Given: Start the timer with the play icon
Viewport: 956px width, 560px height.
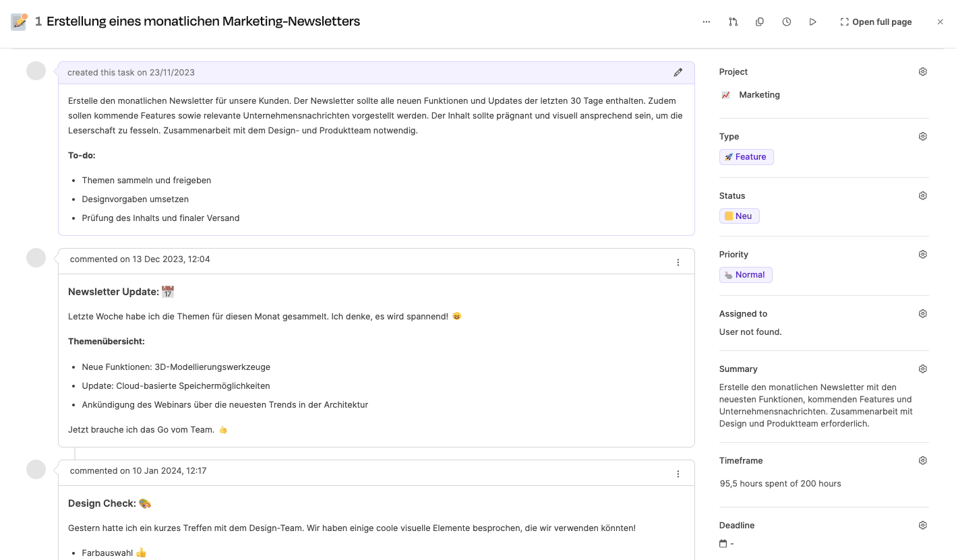Looking at the screenshot, I should [813, 22].
